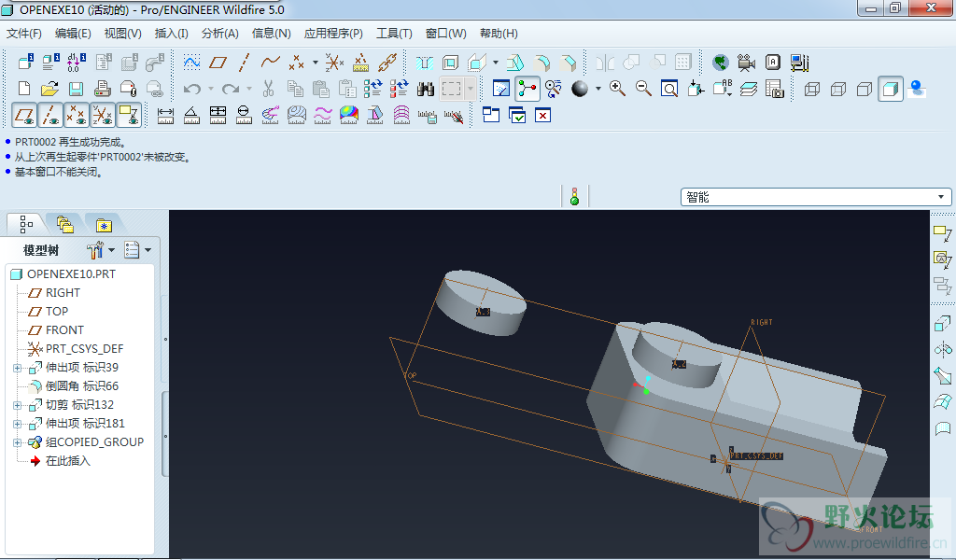Switch to the folder browser tab
Viewport: 956px width, 560px height.
(x=65, y=225)
